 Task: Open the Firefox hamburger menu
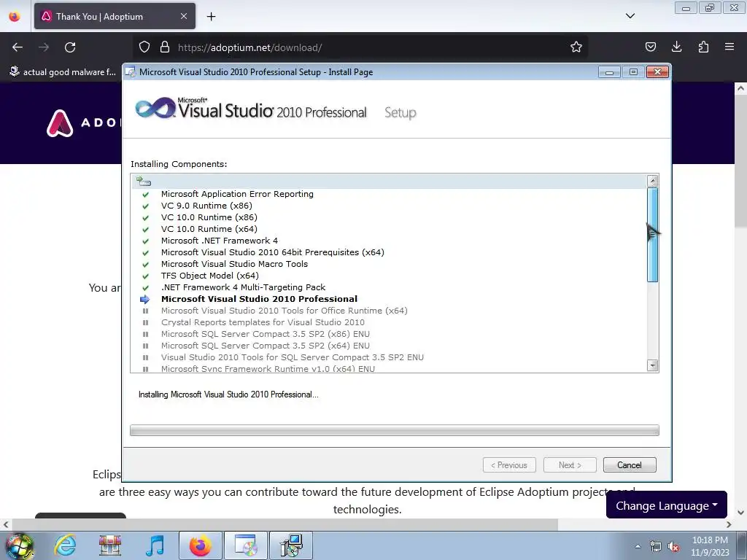(729, 47)
